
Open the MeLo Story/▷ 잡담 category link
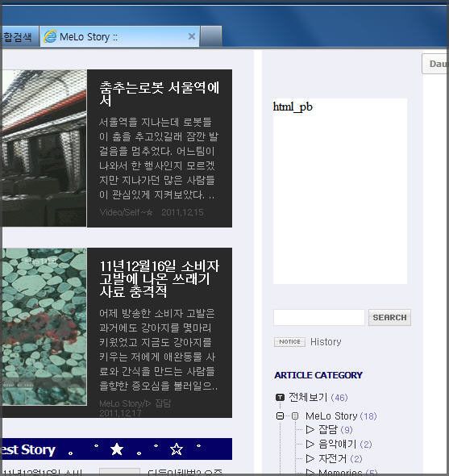click(135, 403)
